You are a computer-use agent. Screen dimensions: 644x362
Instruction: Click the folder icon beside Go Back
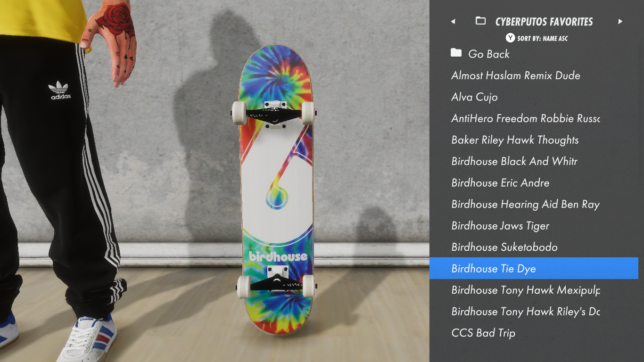click(456, 52)
